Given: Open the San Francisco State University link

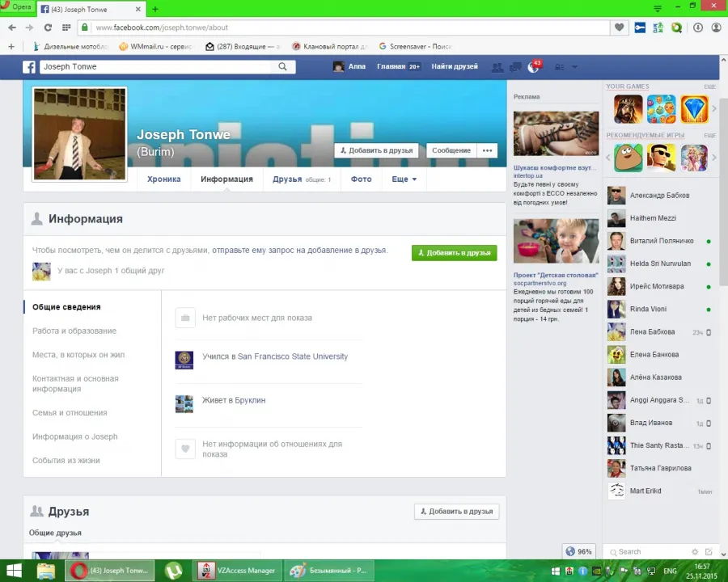Looking at the screenshot, I should 293,356.
